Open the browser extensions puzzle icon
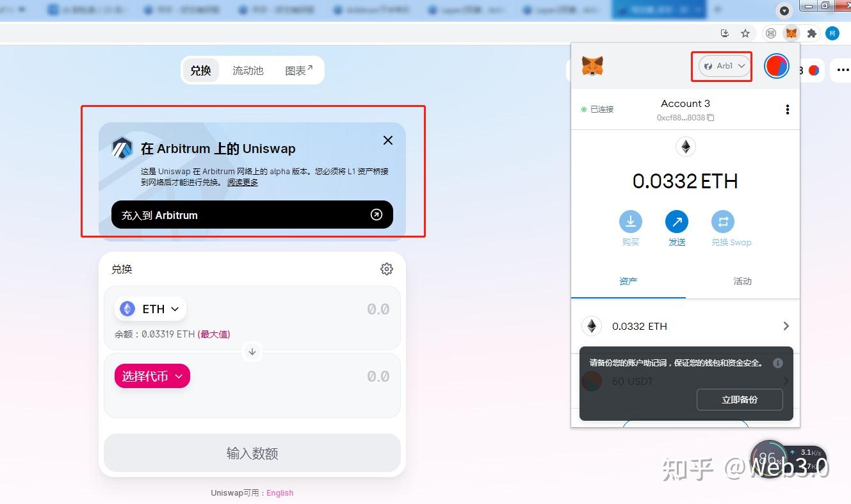The height and width of the screenshot is (504, 851). click(811, 33)
